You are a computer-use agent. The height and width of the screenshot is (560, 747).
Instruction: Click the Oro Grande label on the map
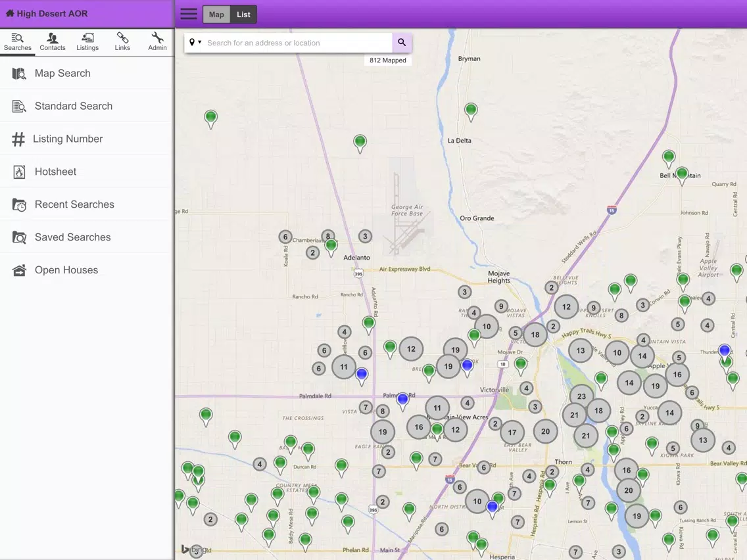pyautogui.click(x=477, y=218)
